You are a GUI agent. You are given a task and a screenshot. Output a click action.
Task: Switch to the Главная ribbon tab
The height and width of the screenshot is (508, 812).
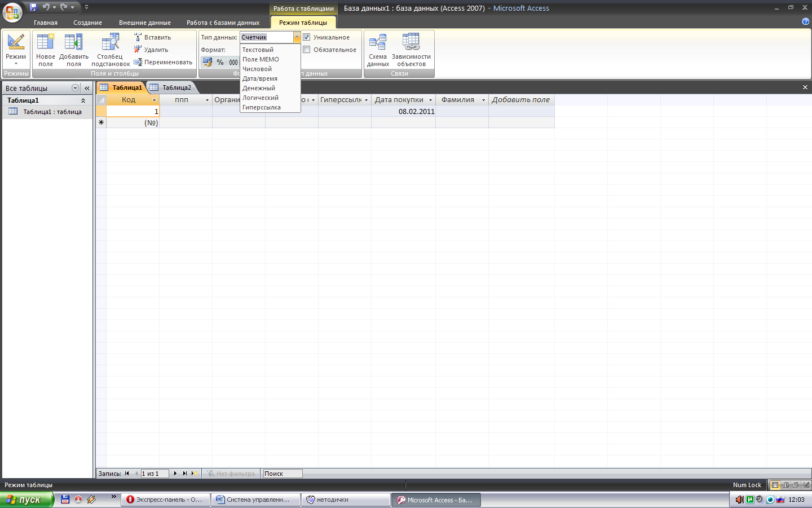click(45, 23)
